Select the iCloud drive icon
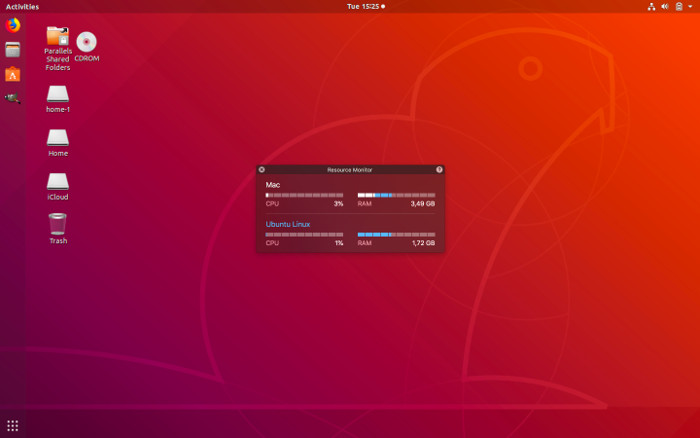The height and width of the screenshot is (438, 700). pyautogui.click(x=58, y=187)
